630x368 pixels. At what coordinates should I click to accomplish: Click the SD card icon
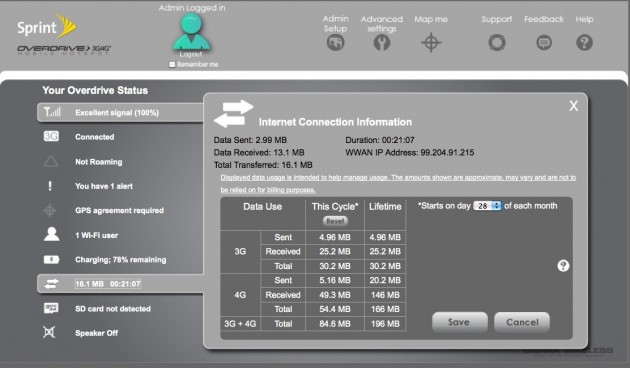[x=51, y=308]
